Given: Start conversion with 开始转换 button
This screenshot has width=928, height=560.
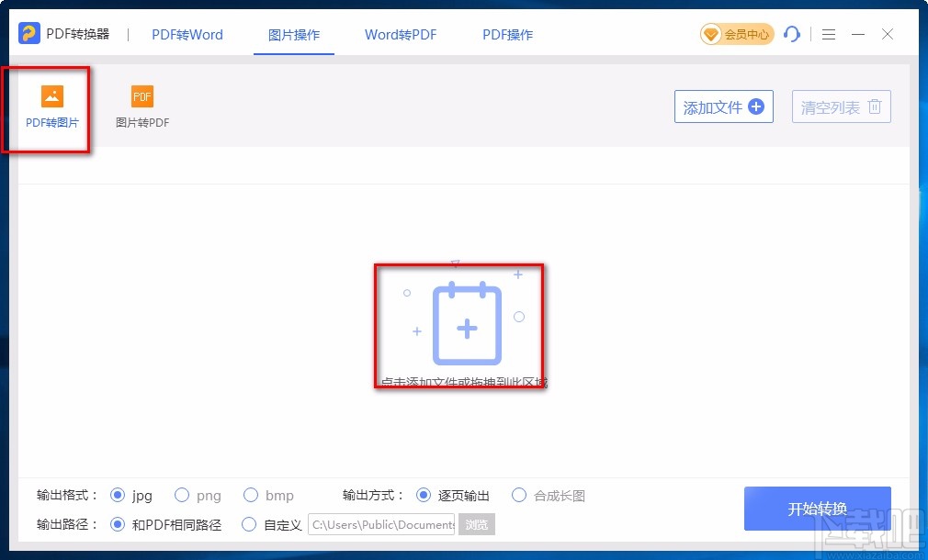Looking at the screenshot, I should point(817,510).
